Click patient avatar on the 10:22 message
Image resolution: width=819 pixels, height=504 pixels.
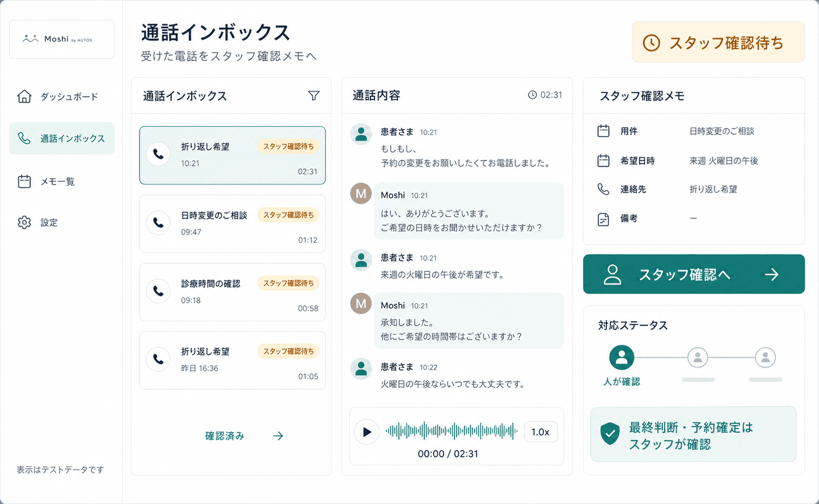point(361,368)
